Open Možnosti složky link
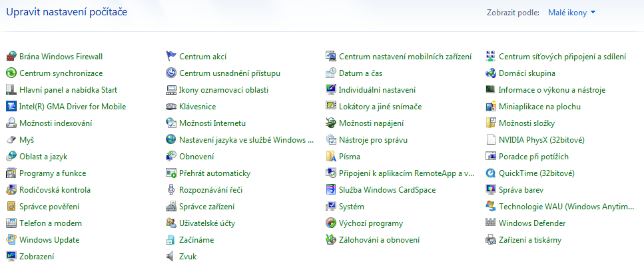This screenshot has height=274, width=644. [527, 123]
